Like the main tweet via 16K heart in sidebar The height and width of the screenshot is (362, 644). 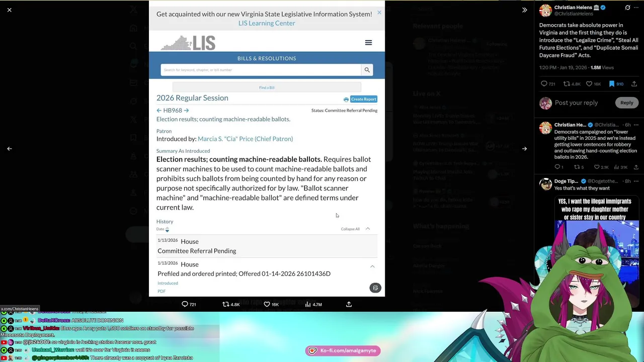[x=593, y=84]
